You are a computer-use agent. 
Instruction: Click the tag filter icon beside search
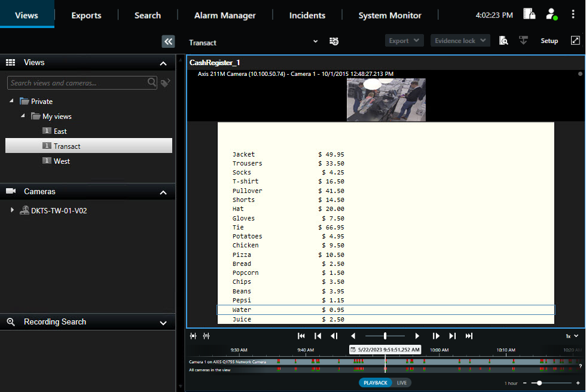coord(165,83)
